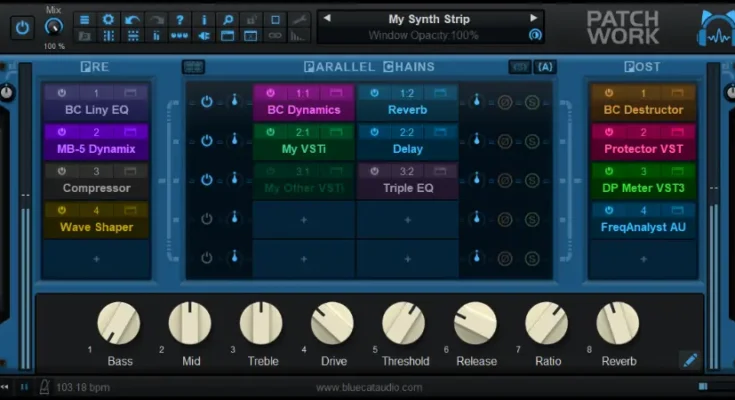Screen dimensions: 735x400
Task: Click the main power bypass button
Action: [22, 28]
